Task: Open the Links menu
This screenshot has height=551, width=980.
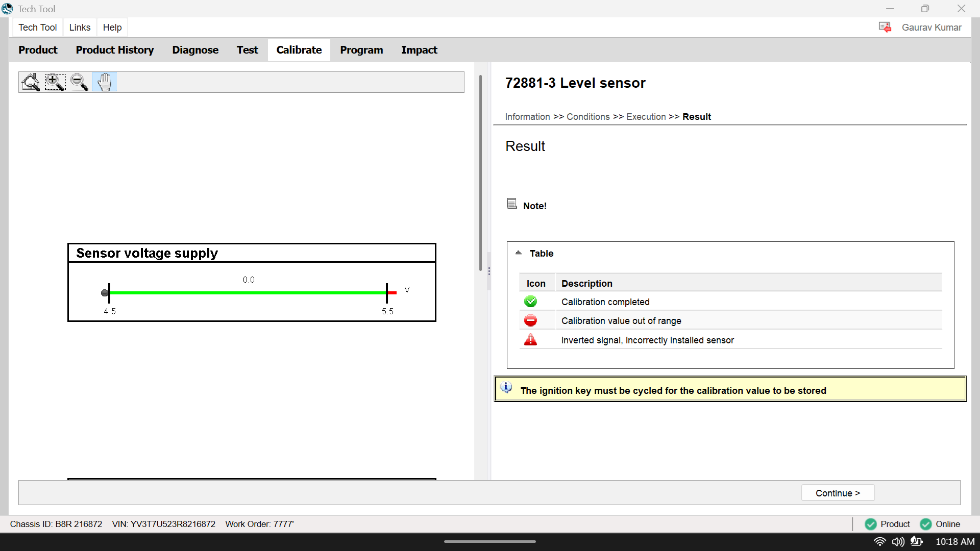Action: pyautogui.click(x=80, y=28)
